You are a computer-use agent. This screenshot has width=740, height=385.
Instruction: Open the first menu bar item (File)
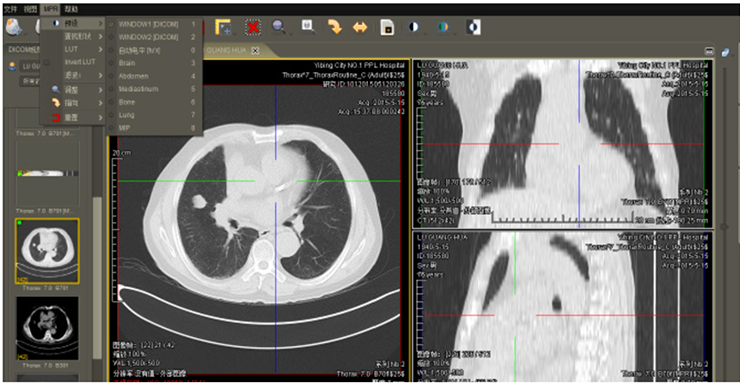tap(10, 9)
